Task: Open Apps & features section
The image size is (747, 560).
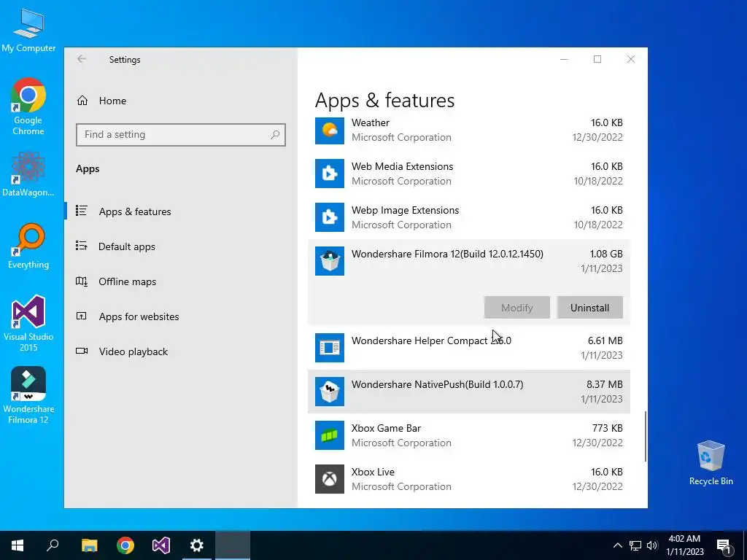Action: click(180, 211)
